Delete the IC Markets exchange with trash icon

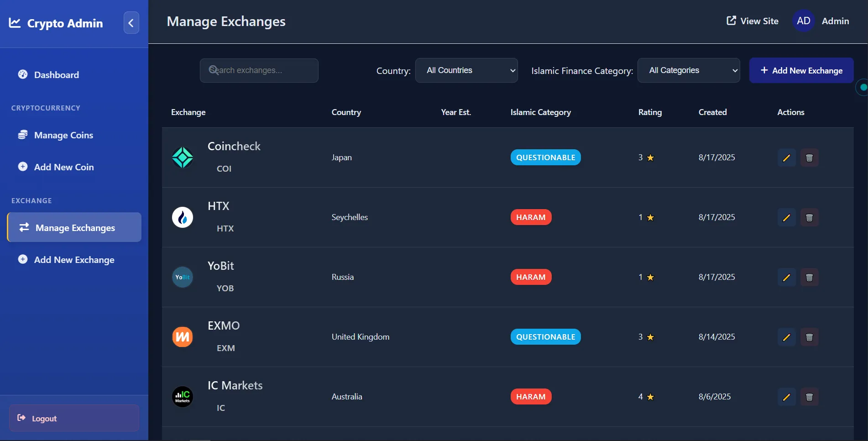pos(809,397)
